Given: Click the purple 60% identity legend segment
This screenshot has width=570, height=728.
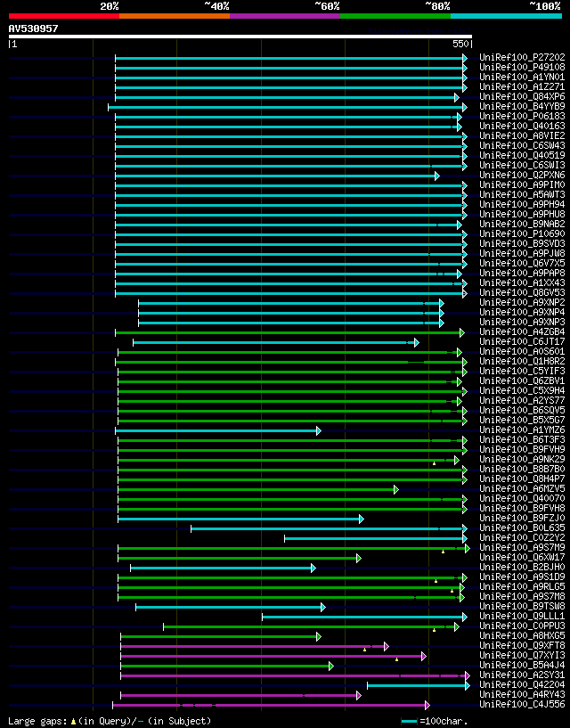Looking at the screenshot, I should (x=285, y=16).
